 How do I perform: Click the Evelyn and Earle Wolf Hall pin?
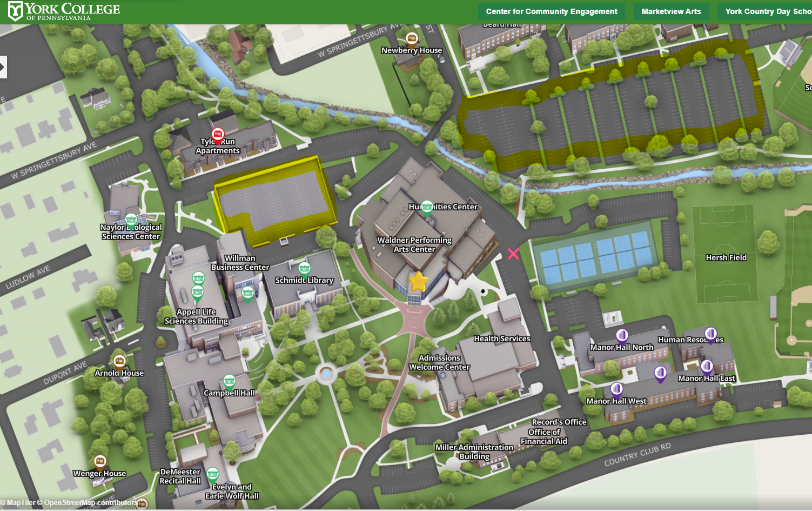213,475
